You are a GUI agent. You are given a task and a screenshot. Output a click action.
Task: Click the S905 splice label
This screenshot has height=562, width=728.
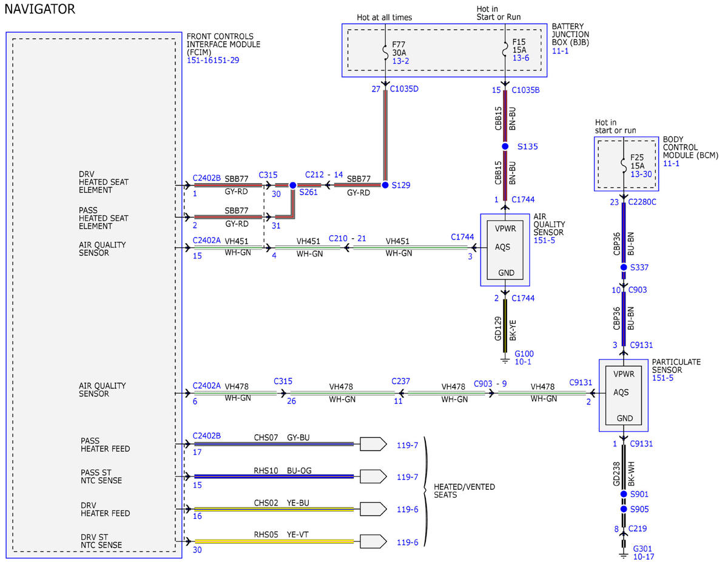pos(639,509)
